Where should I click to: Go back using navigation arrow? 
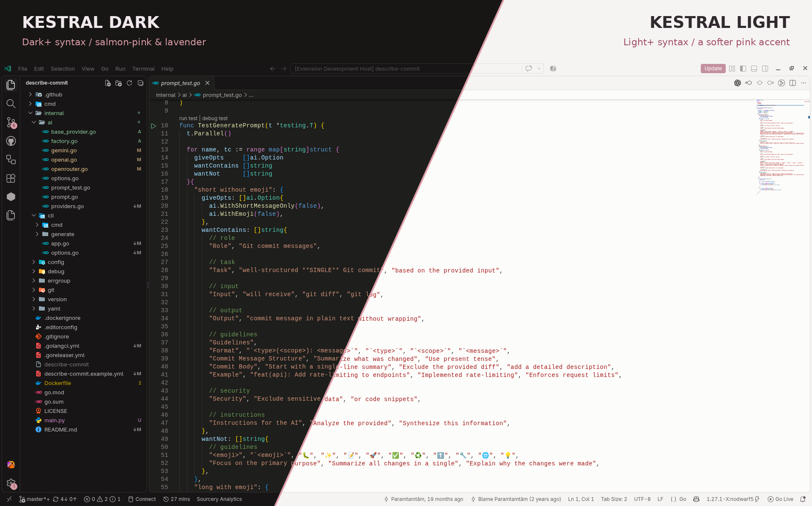pos(273,69)
